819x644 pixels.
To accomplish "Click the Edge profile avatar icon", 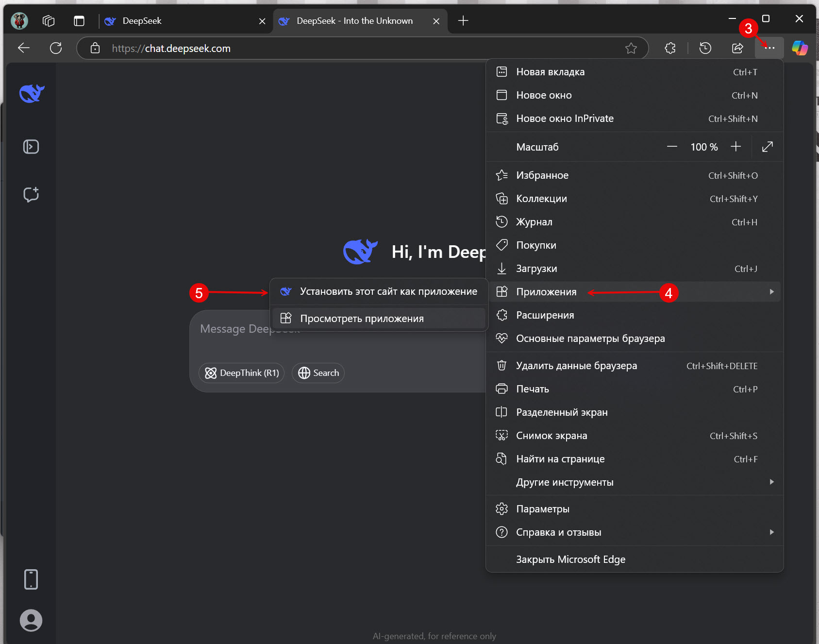I will coord(19,20).
